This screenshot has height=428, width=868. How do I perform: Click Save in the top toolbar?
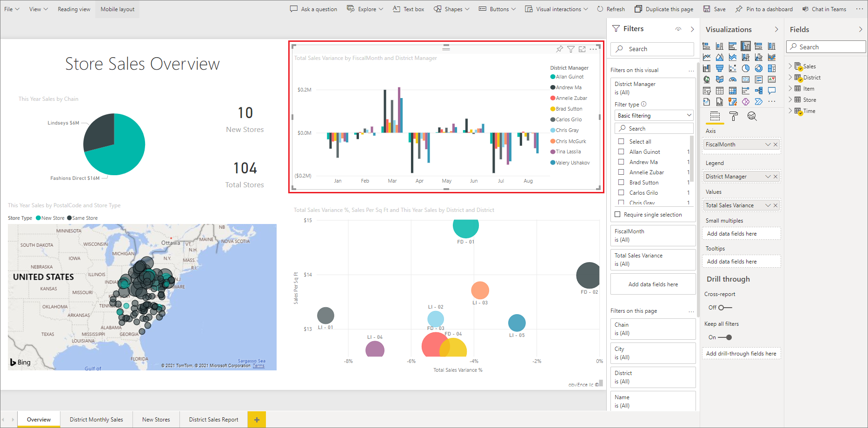[714, 9]
